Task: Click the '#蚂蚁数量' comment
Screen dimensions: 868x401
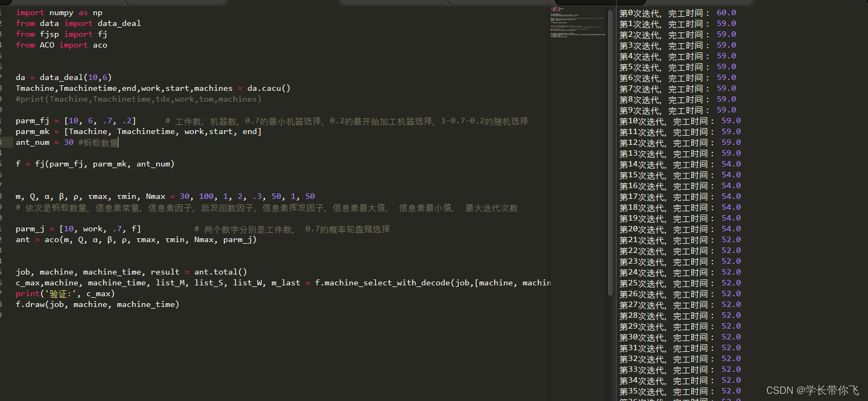Action: click(x=98, y=142)
